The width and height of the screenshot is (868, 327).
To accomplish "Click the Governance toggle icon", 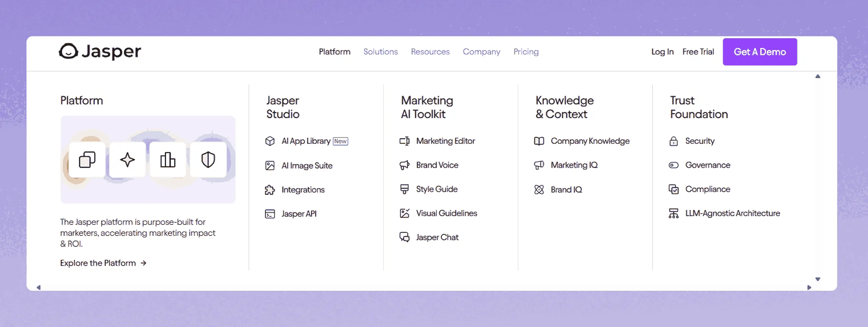I will coord(674,165).
